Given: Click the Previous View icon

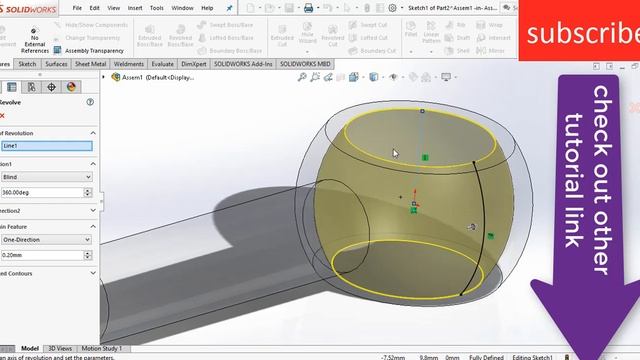Looking at the screenshot, I should 328,77.
